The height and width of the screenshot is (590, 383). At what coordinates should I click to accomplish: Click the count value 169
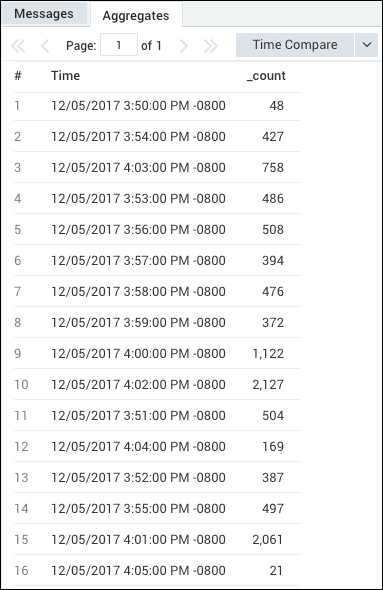point(273,447)
